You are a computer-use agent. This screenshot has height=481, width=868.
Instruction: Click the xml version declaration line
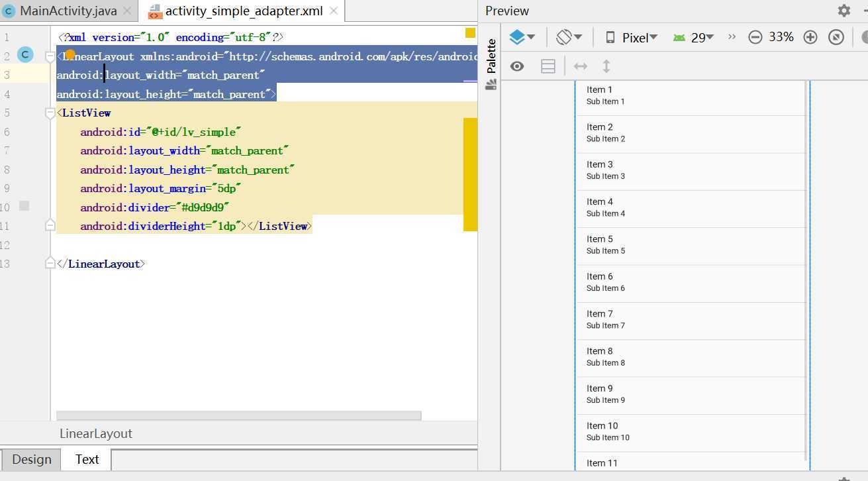pyautogui.click(x=171, y=38)
